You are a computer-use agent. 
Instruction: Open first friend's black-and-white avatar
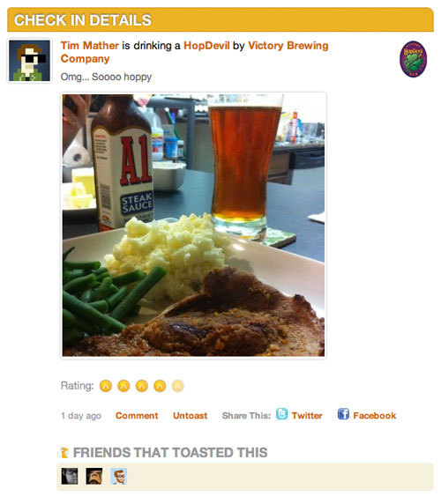coord(70,476)
